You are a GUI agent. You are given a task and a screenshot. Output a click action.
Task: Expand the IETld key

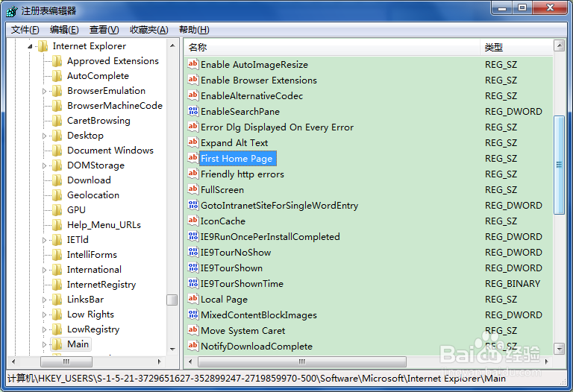pos(44,240)
